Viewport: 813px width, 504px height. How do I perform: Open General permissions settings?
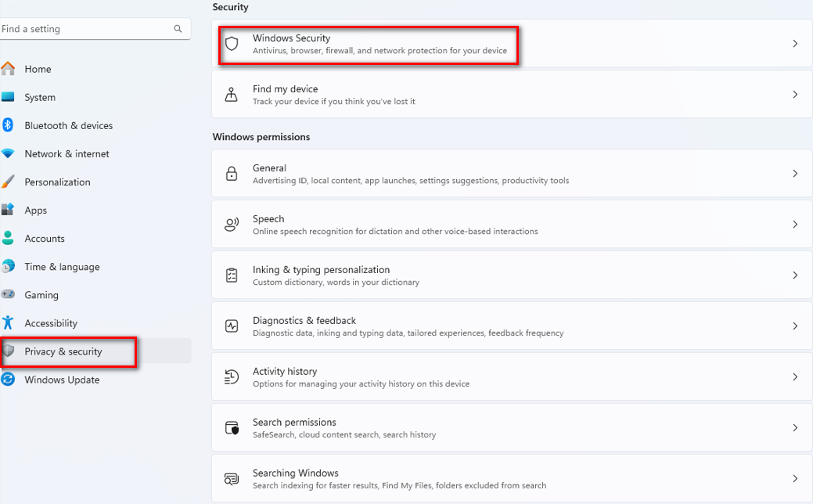512,173
